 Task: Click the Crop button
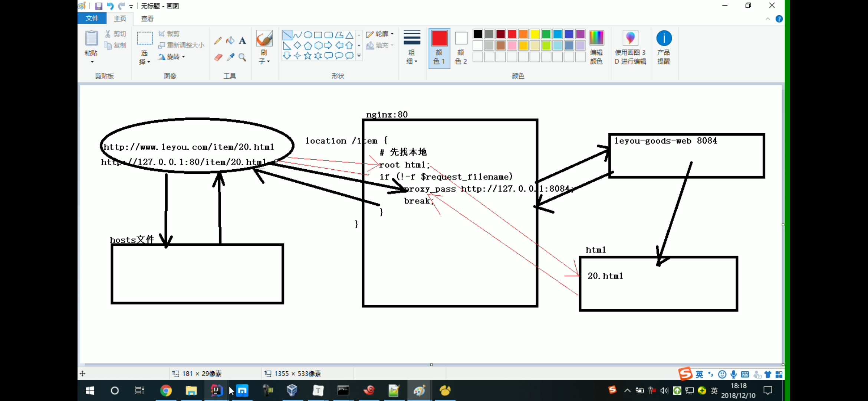(x=169, y=34)
